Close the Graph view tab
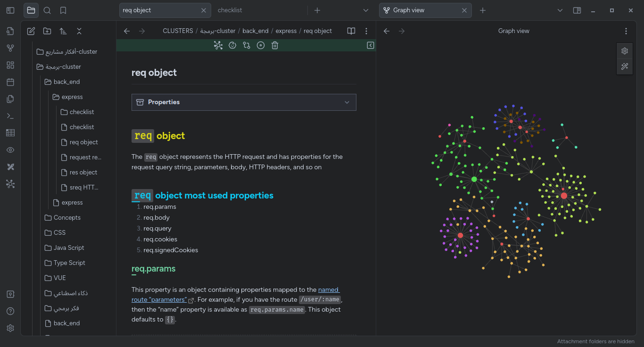This screenshot has width=644, height=347. (464, 10)
